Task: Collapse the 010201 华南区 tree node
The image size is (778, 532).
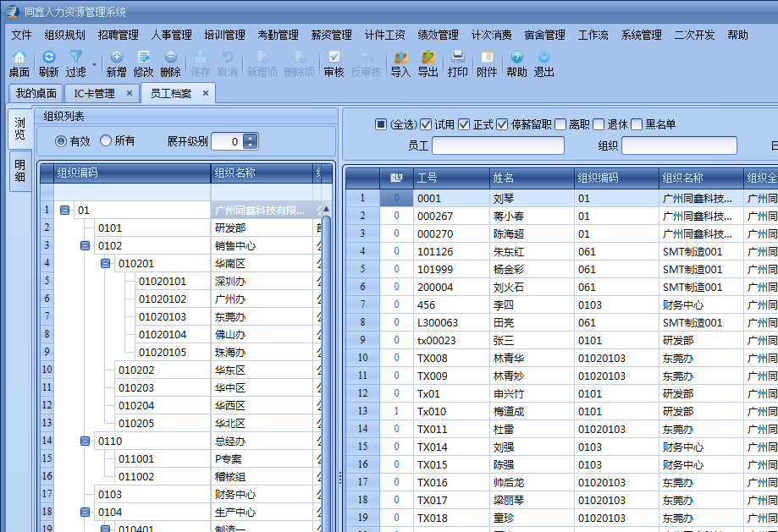Action: (x=106, y=264)
